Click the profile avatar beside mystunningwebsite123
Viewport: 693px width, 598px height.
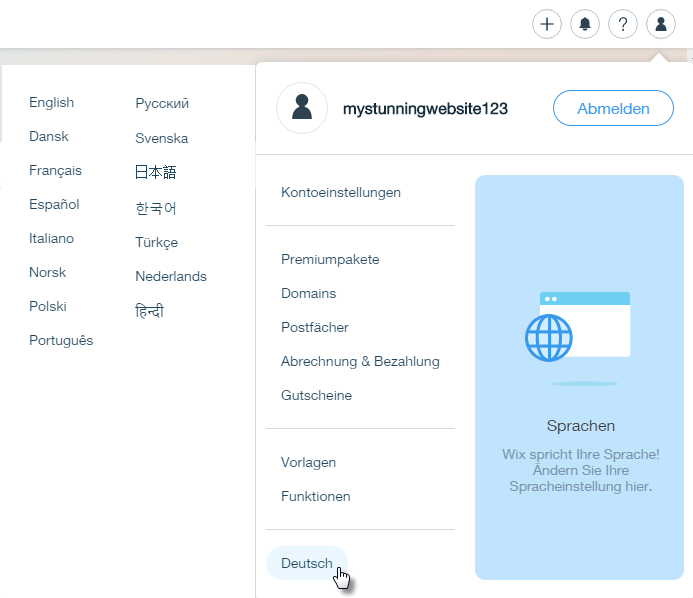301,108
